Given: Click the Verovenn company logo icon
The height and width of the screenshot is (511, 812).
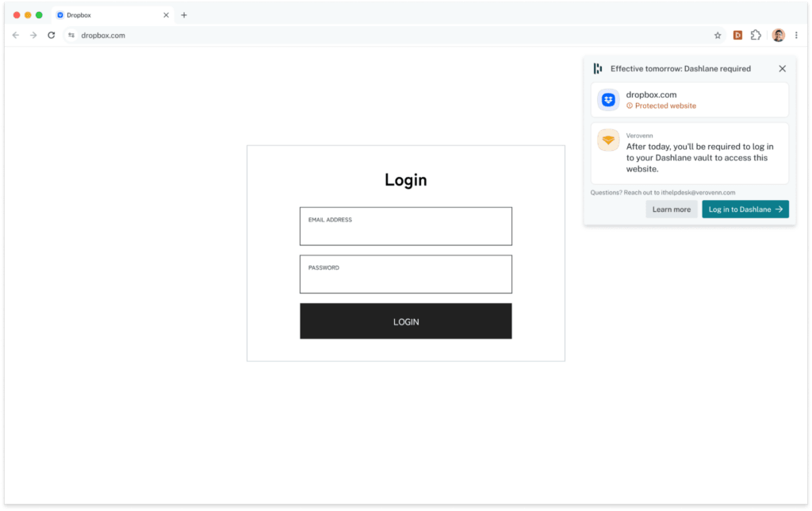Looking at the screenshot, I should point(608,140).
